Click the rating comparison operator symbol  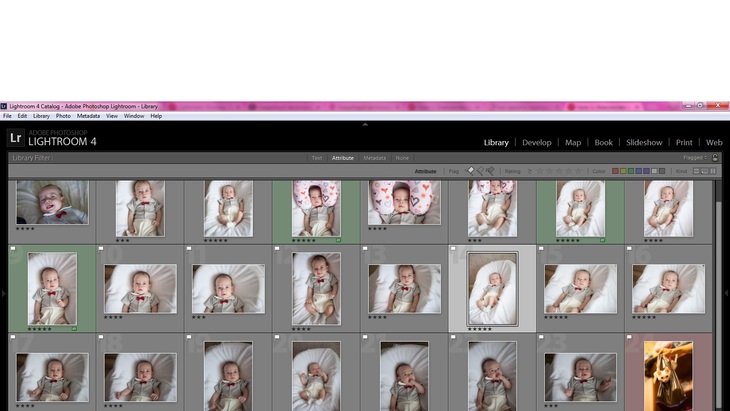coord(530,171)
